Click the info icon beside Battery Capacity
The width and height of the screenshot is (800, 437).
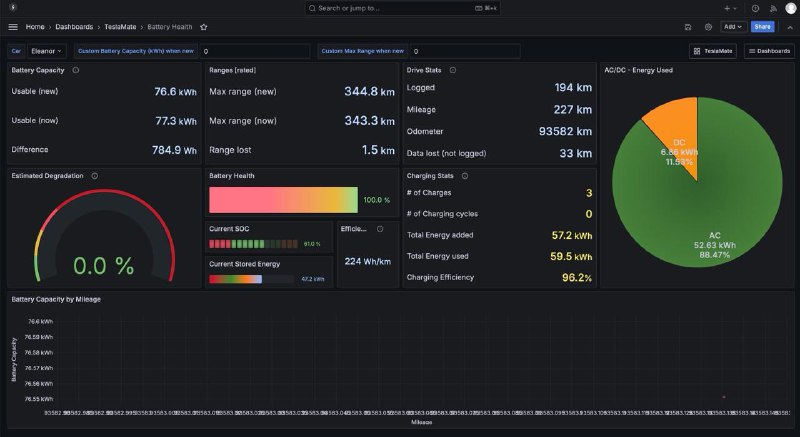click(x=76, y=70)
